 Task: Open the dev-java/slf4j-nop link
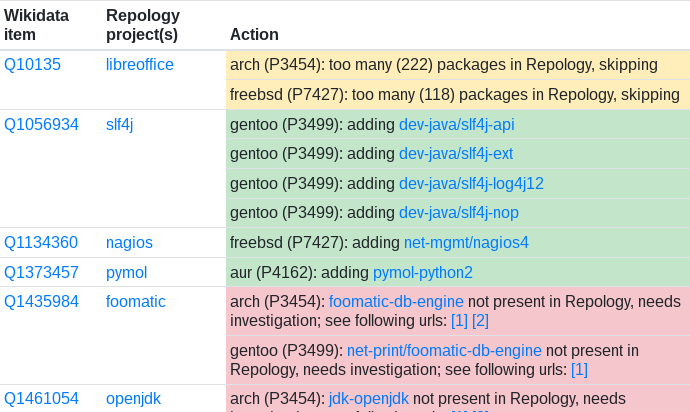(459, 213)
